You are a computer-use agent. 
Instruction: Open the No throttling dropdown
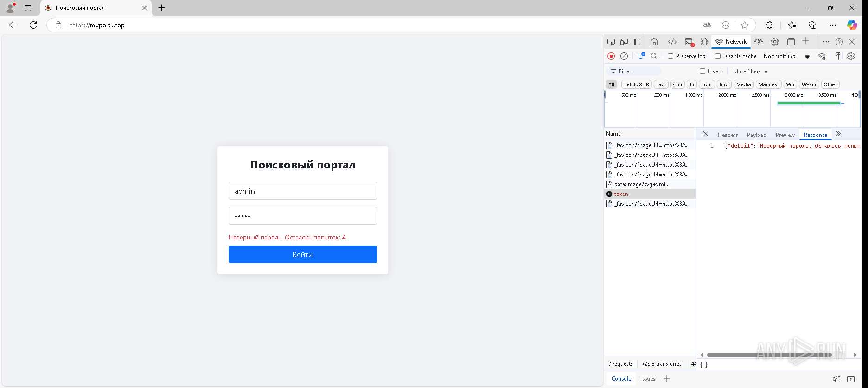787,56
